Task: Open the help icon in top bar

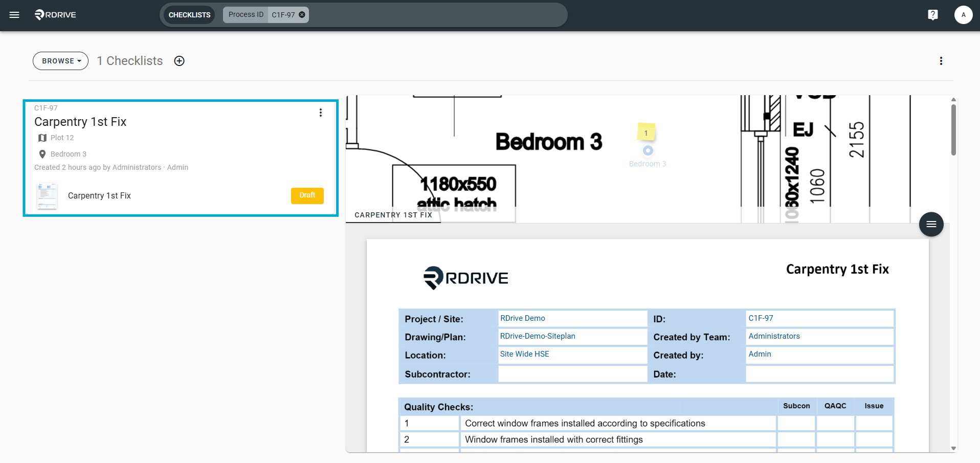Action: [933, 15]
